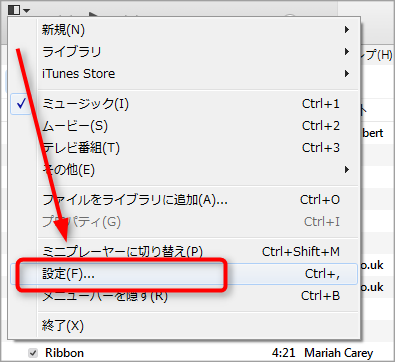Open the 新規(N) submenu
This screenshot has height=362, width=395.
point(184,30)
